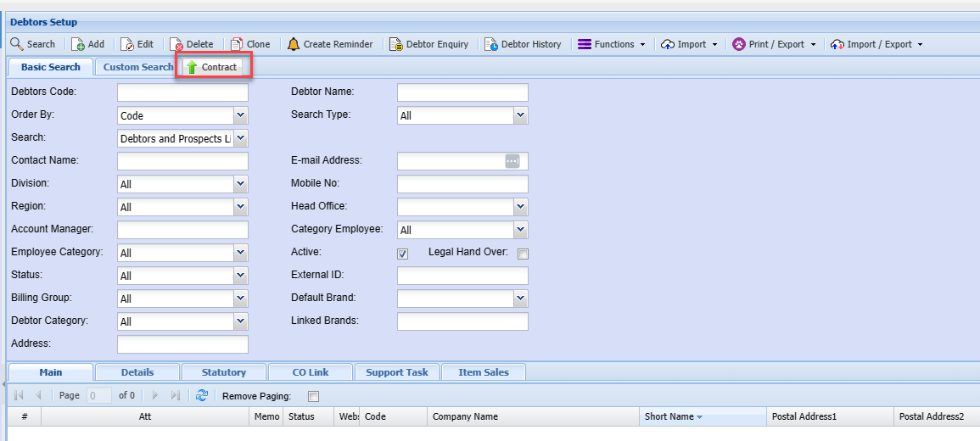Click the Account Manager field

click(x=182, y=230)
